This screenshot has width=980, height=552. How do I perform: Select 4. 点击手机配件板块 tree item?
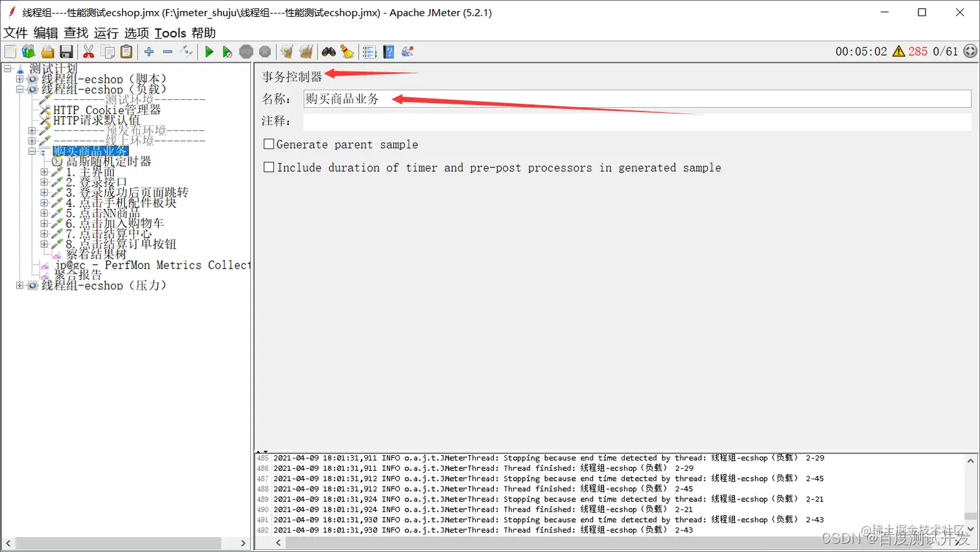121,202
